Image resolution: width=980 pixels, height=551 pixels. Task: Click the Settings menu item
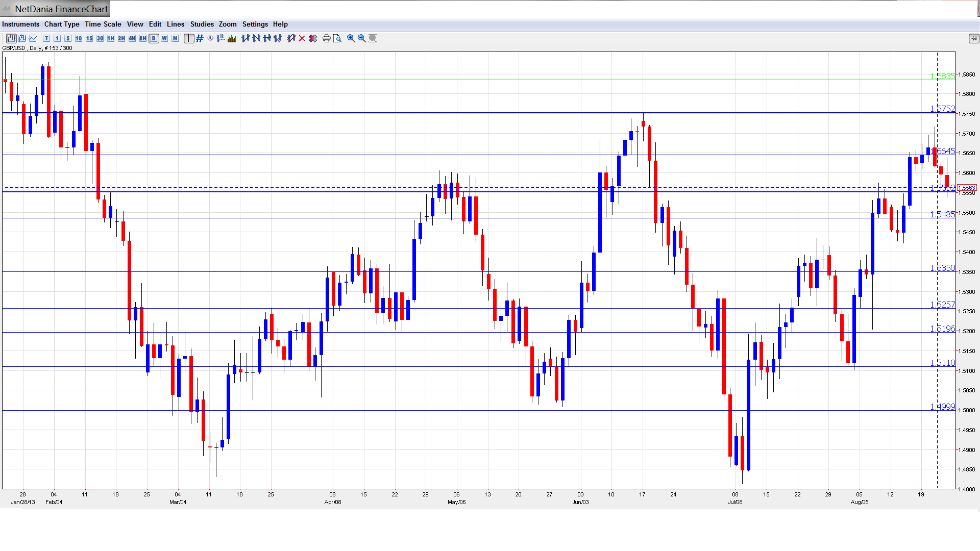coord(255,24)
